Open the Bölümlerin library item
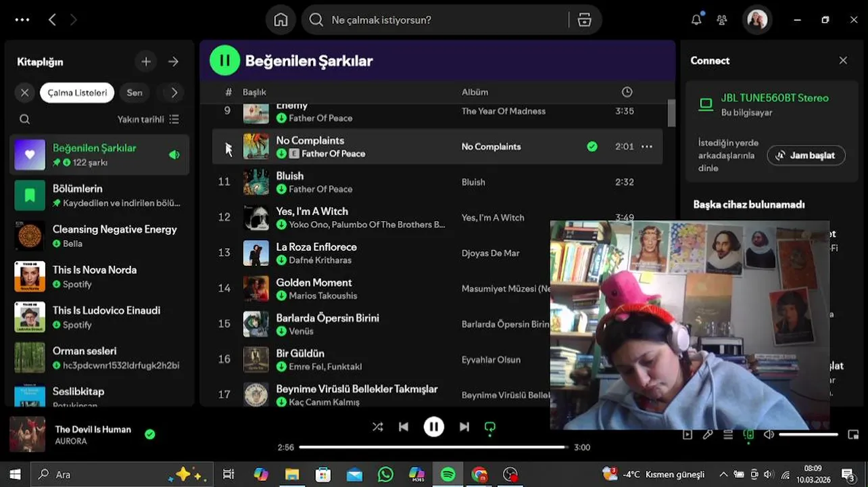Viewport: 868px width, 487px height. coord(99,195)
